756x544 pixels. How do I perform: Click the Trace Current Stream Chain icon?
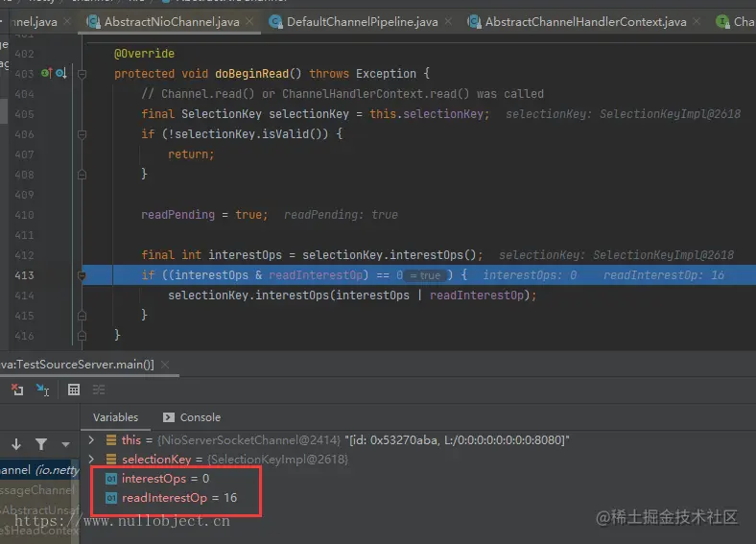click(x=99, y=390)
